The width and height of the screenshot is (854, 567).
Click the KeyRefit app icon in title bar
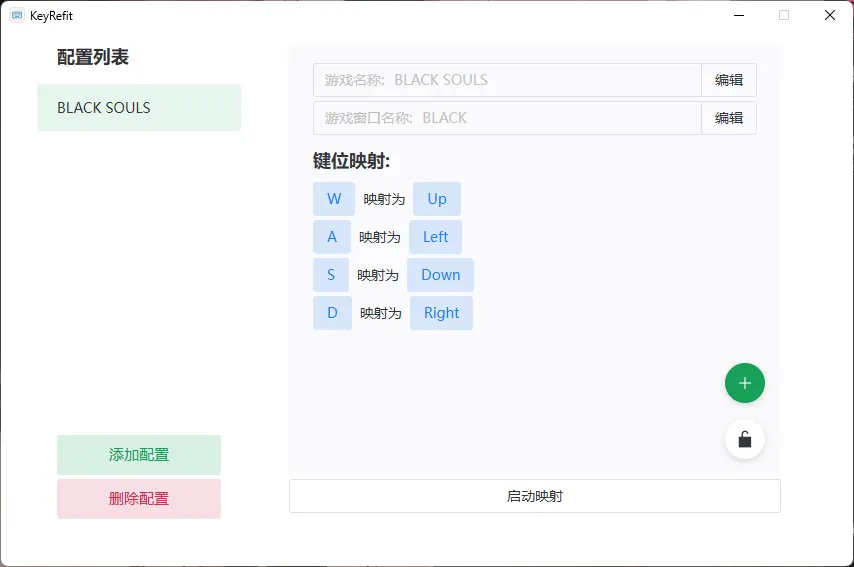coord(17,15)
